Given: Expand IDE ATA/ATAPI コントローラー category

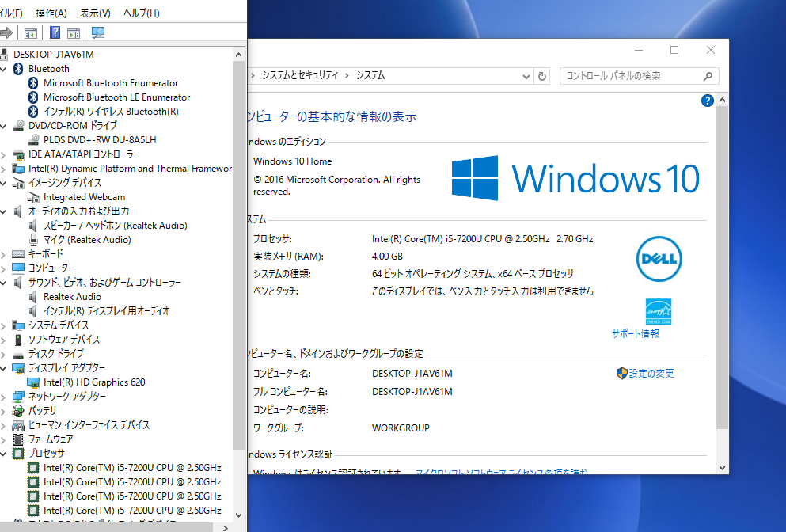Looking at the screenshot, I should 3,154.
